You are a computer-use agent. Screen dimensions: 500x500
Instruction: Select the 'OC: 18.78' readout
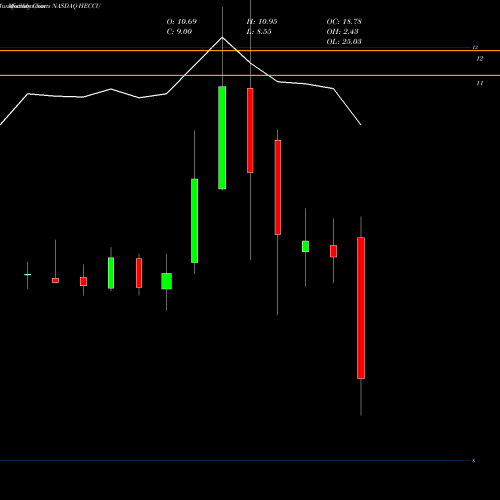(344, 22)
